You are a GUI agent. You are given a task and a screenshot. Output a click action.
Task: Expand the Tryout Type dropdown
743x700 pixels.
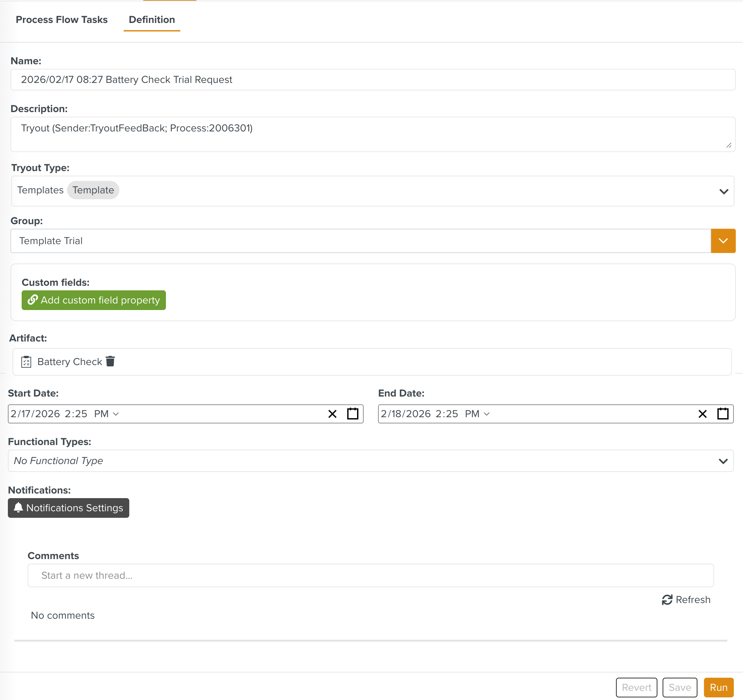(724, 191)
